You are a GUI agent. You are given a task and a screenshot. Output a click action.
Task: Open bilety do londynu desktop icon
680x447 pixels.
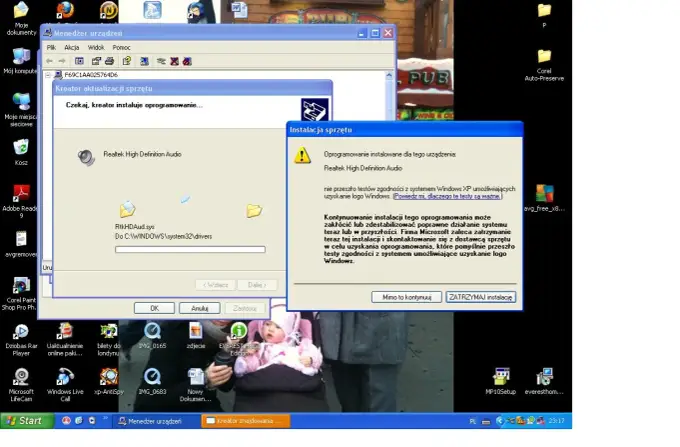click(108, 340)
